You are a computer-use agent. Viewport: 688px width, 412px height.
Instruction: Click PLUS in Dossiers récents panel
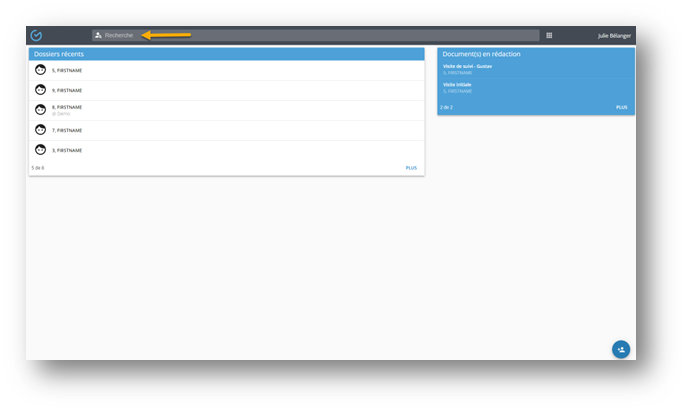[411, 168]
